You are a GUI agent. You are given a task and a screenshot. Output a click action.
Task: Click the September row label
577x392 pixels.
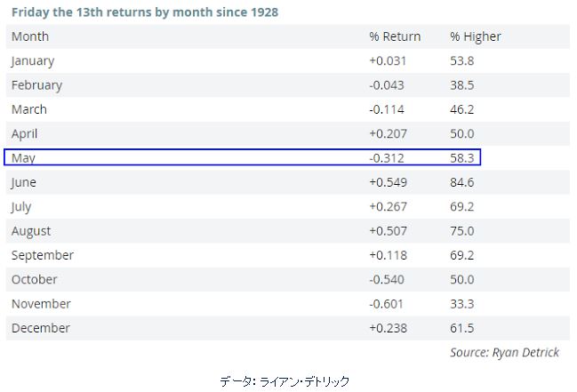[43, 255]
